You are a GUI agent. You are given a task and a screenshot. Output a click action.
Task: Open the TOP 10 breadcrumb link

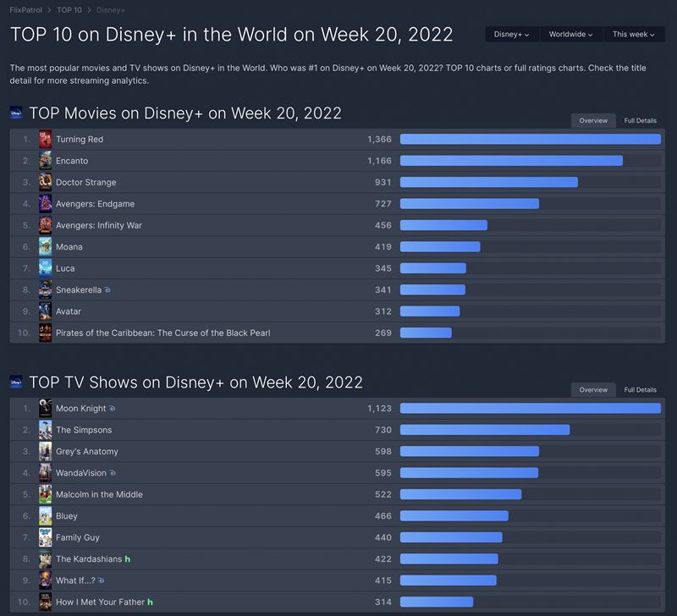[x=69, y=10]
